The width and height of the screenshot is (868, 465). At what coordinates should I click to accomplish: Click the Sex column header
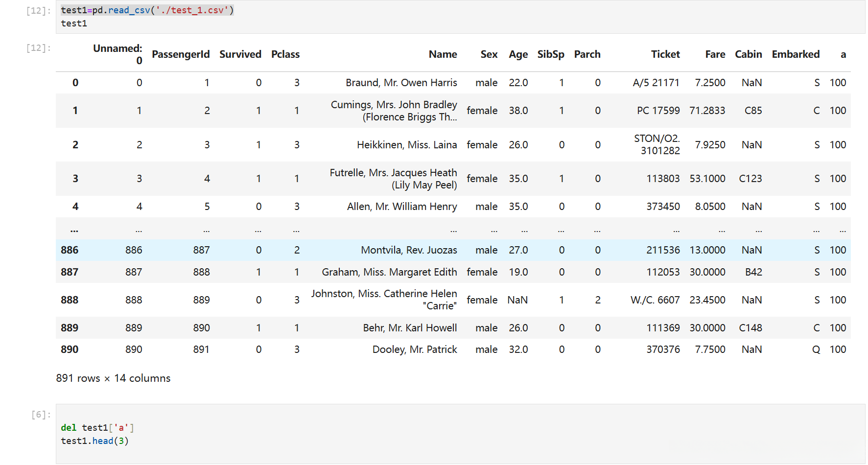pyautogui.click(x=489, y=54)
